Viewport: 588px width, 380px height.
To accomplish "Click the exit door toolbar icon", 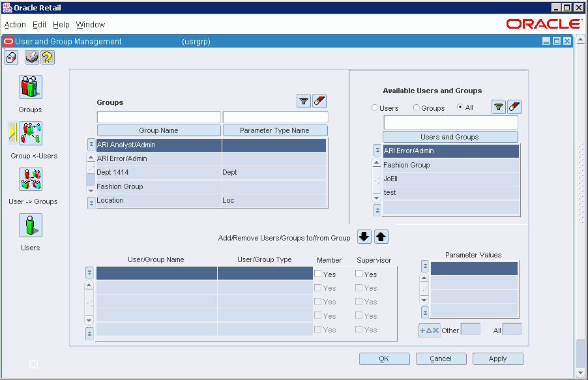I will [11, 57].
